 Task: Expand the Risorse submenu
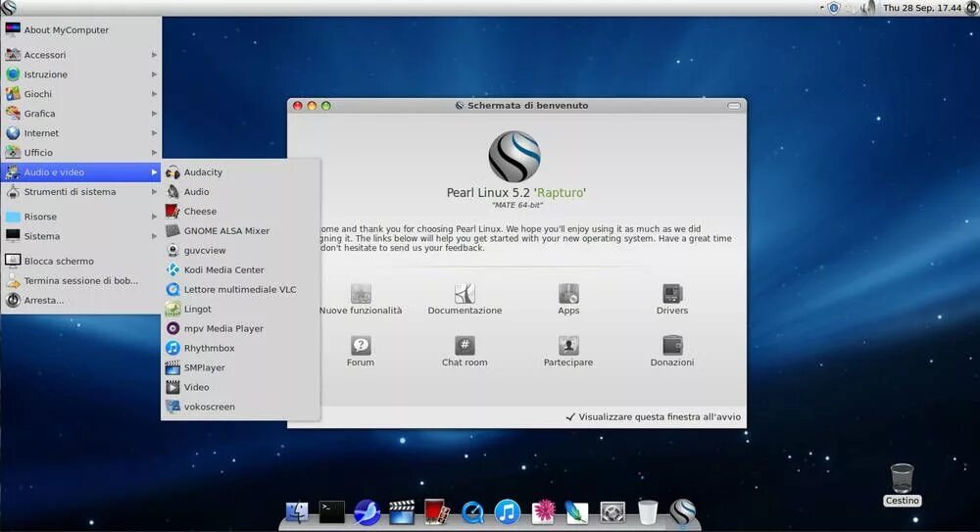[81, 217]
